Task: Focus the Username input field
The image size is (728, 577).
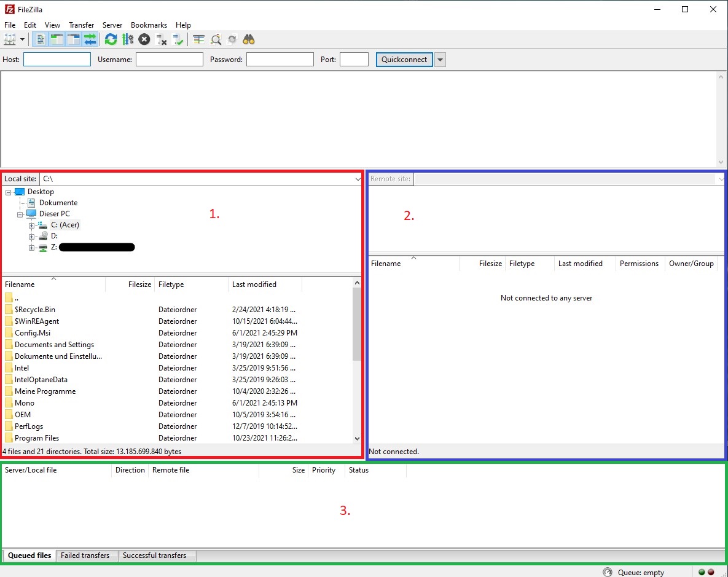Action: (x=170, y=60)
